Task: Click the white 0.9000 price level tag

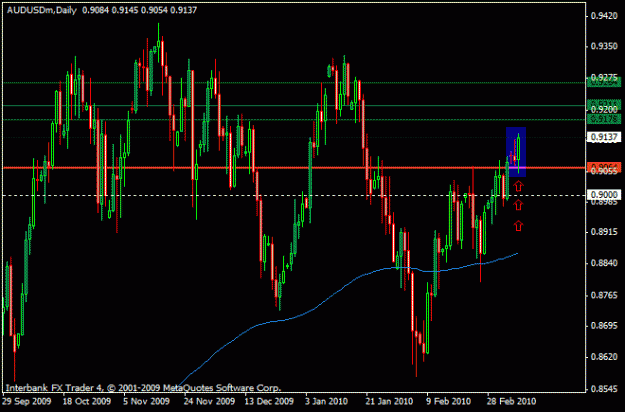Action: pyautogui.click(x=604, y=195)
